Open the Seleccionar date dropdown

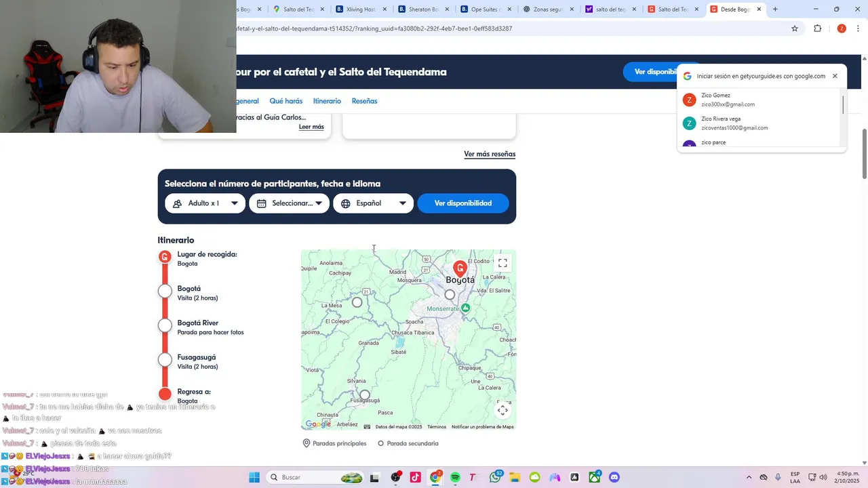289,203
